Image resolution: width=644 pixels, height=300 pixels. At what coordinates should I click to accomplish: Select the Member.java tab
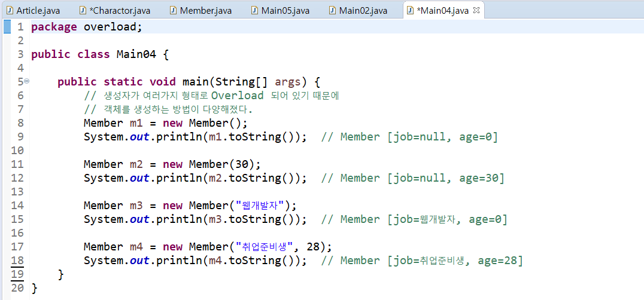pyautogui.click(x=201, y=10)
